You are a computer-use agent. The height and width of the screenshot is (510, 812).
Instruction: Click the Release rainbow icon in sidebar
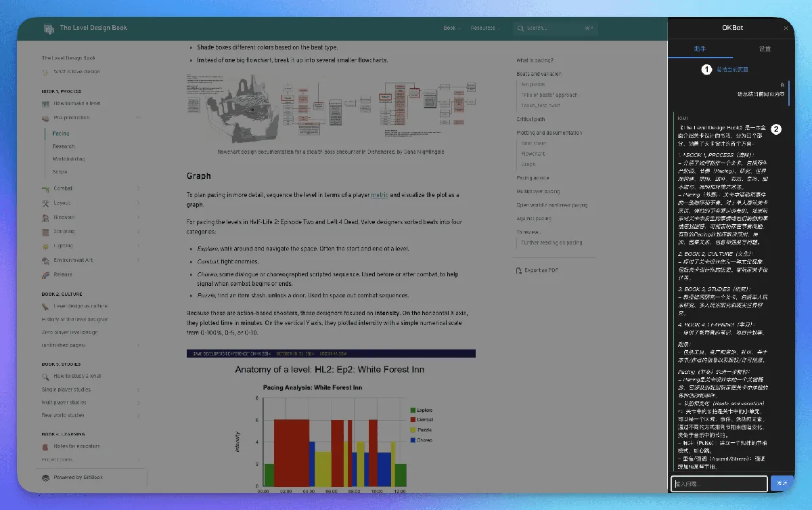coord(45,274)
